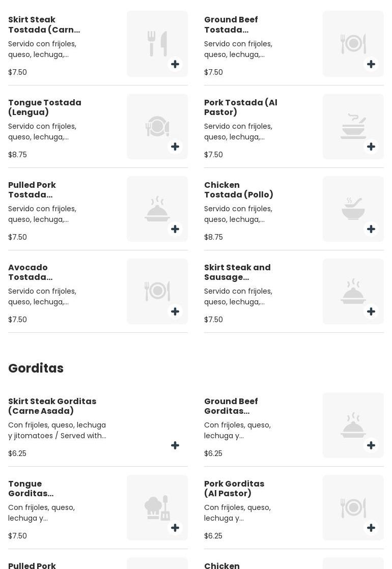Add Avocado Tostada using plus icon

pos(175,311)
